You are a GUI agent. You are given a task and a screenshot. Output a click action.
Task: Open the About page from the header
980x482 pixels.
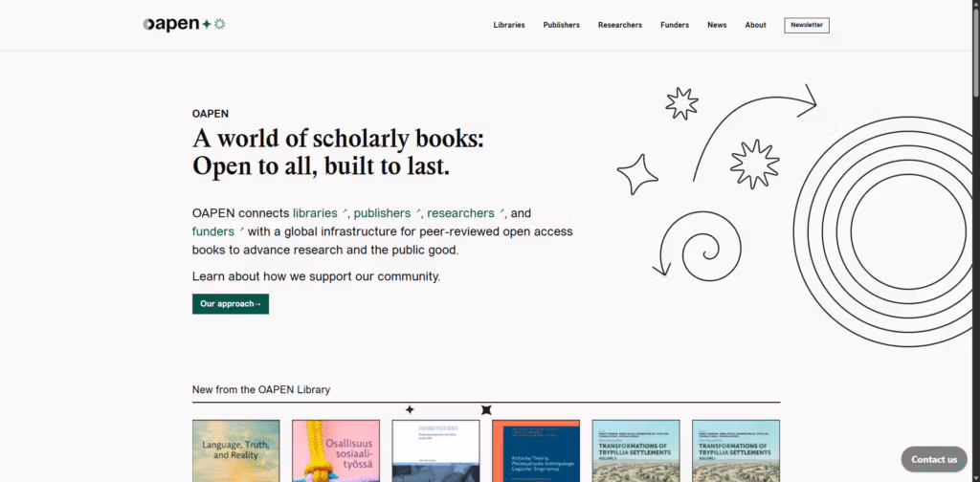[756, 25]
